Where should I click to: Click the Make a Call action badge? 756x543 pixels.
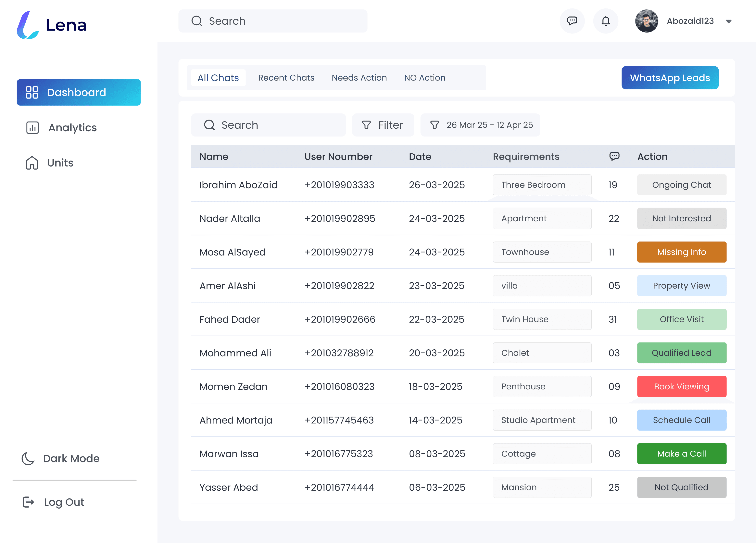tap(682, 454)
